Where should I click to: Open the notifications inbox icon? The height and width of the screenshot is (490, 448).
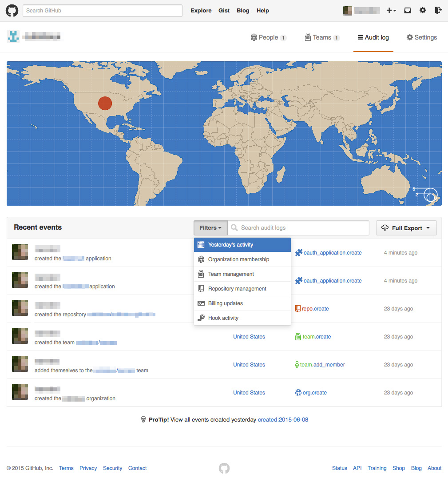coord(407,11)
